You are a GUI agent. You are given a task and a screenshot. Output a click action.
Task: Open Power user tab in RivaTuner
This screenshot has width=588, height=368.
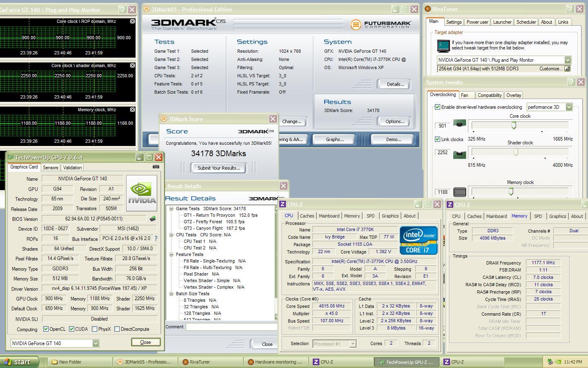coord(477,22)
